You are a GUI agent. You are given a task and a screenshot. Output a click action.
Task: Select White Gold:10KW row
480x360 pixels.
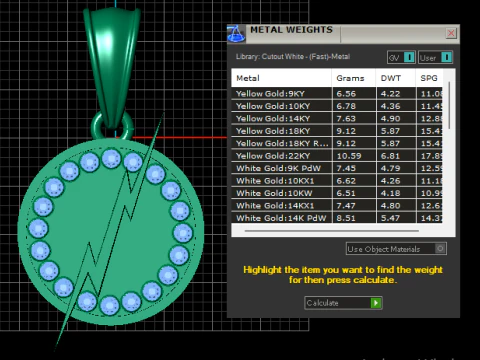tap(337, 193)
